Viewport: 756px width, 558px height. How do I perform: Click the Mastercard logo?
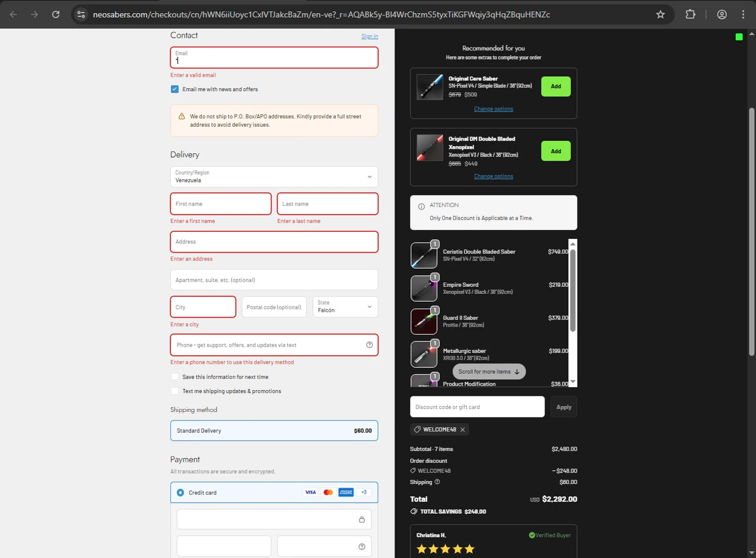(328, 492)
